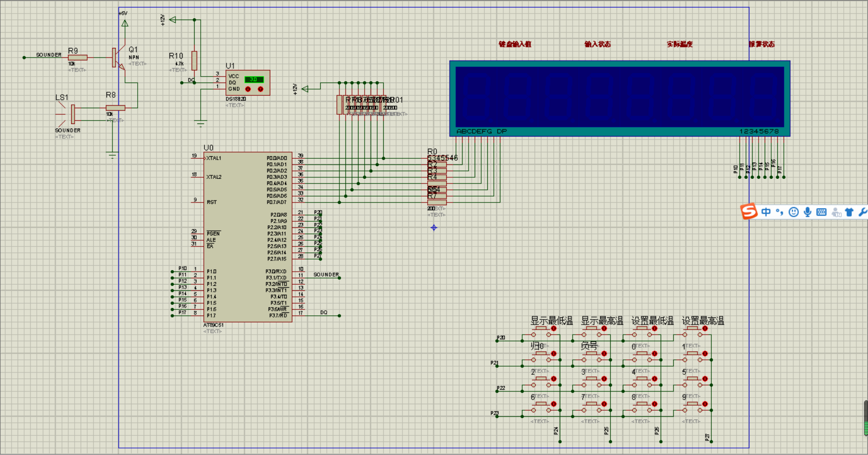The height and width of the screenshot is (455, 868).
Task: Open the soft keyboard icon
Action: click(x=821, y=212)
